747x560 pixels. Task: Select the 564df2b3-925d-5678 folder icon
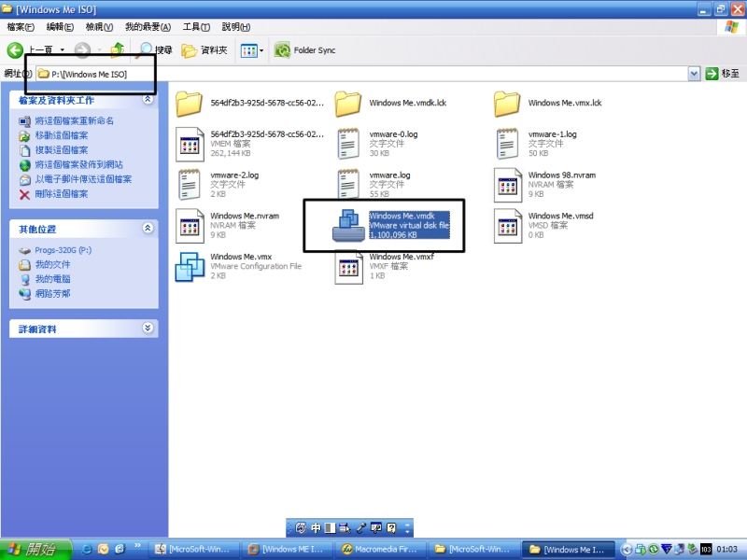pos(189,104)
